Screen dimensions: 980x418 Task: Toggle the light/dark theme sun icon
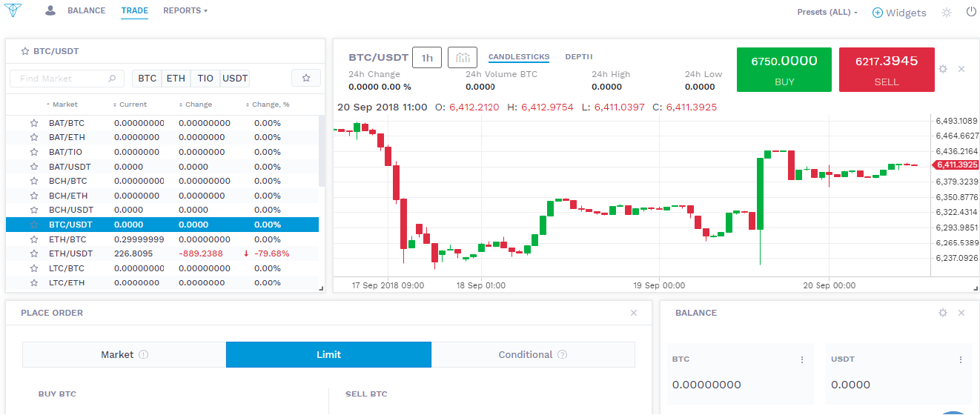point(947,12)
